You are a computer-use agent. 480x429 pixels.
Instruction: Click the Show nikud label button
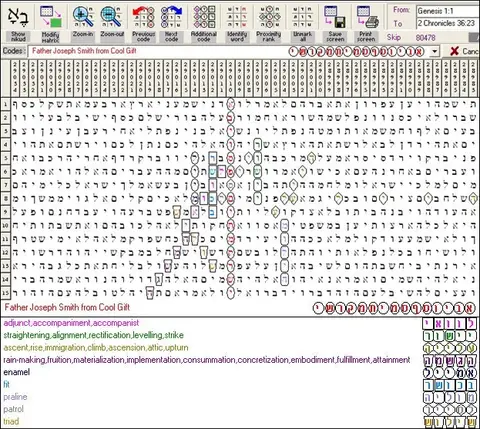click(x=18, y=37)
